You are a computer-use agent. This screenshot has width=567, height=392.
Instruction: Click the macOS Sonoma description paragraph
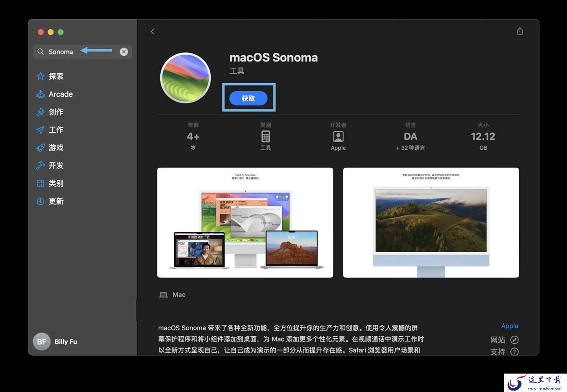point(291,339)
